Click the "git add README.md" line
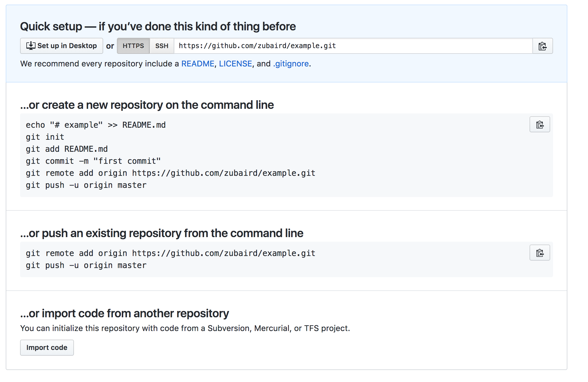Screen dimensions: 588x382 point(67,149)
